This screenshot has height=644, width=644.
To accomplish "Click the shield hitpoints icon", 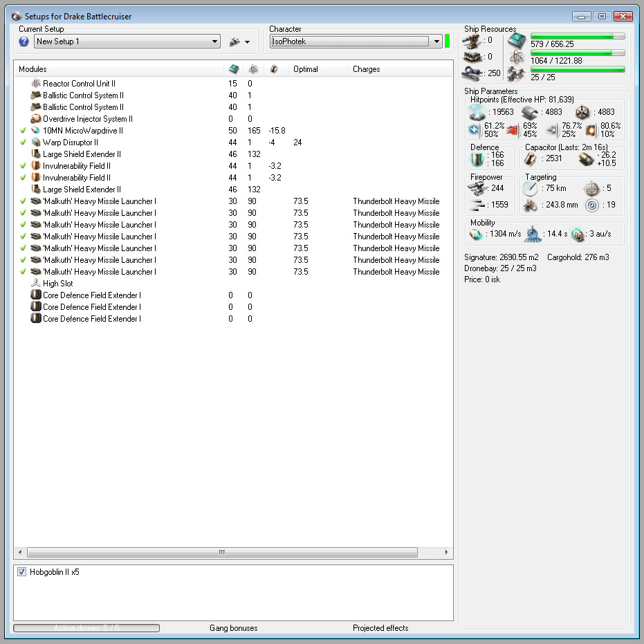I will click(x=477, y=112).
